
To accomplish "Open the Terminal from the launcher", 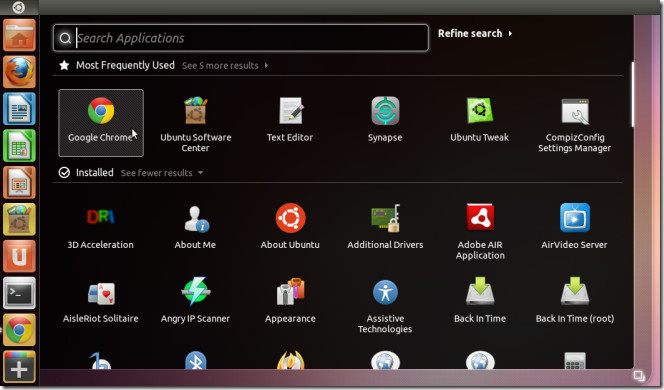I will pyautogui.click(x=19, y=293).
